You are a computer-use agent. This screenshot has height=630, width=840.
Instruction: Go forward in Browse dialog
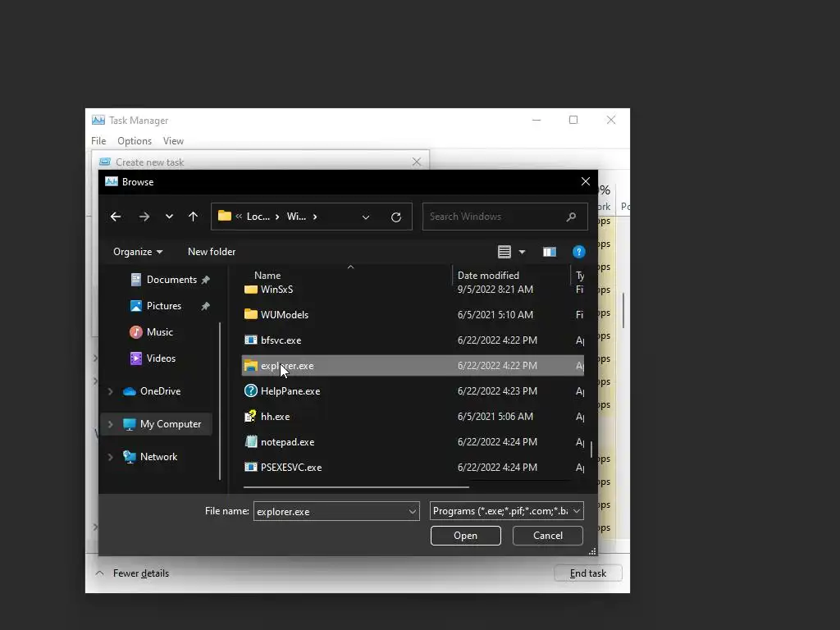click(144, 217)
